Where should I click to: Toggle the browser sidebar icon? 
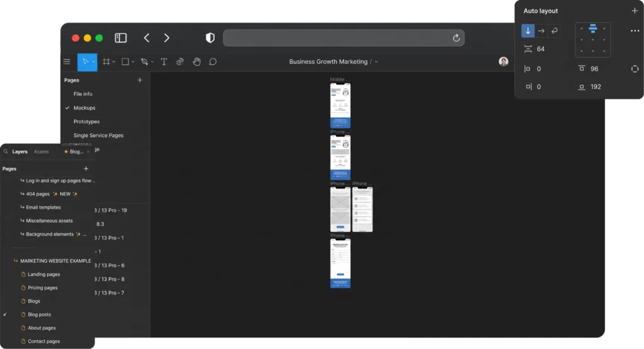click(x=121, y=38)
